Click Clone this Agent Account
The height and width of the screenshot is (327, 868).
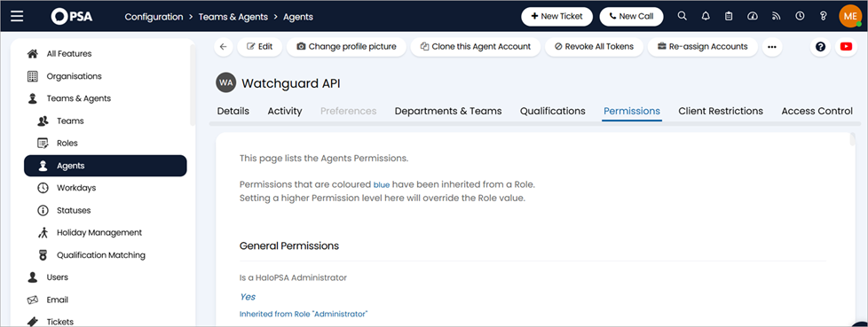click(x=476, y=47)
